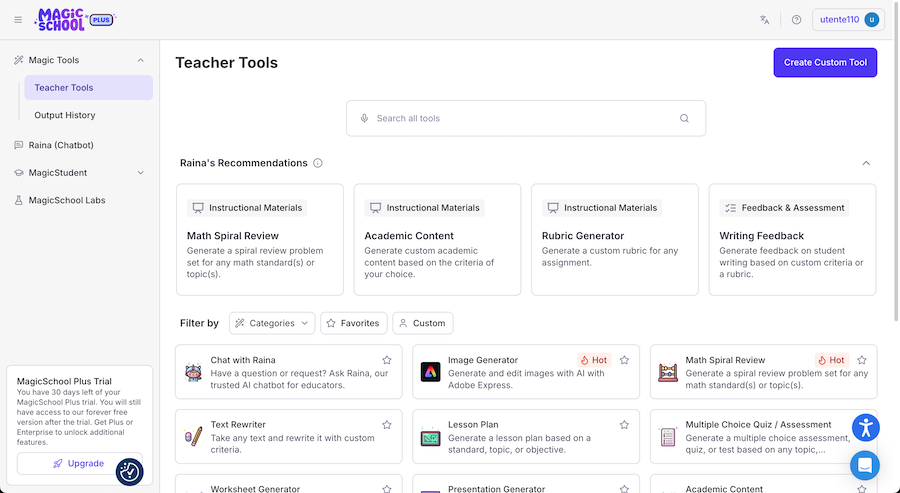Open the utente110 account menu

[x=848, y=20]
